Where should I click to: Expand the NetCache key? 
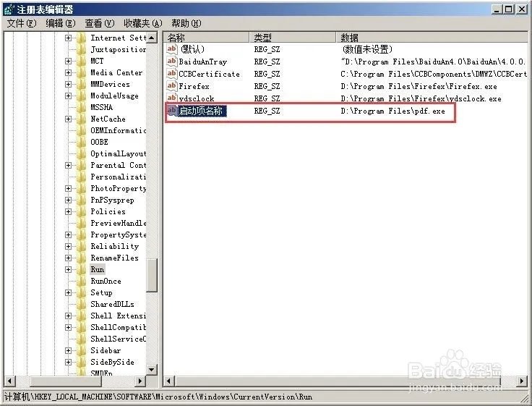68,119
